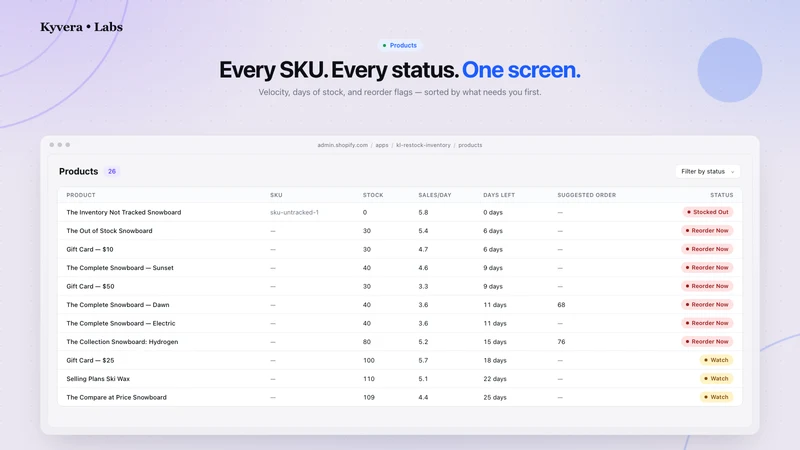The image size is (800, 450).
Task: Select 'products' breadcrumb in the address path
Action: [x=470, y=145]
